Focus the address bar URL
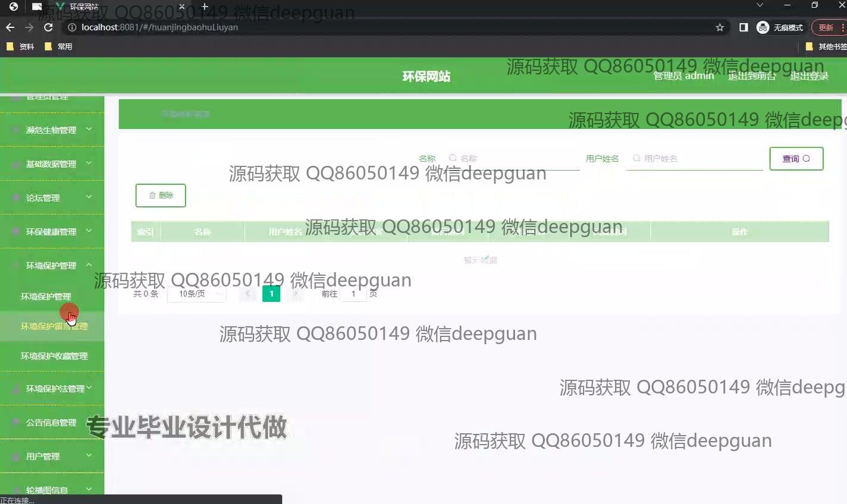This screenshot has width=847, height=504. [159, 27]
